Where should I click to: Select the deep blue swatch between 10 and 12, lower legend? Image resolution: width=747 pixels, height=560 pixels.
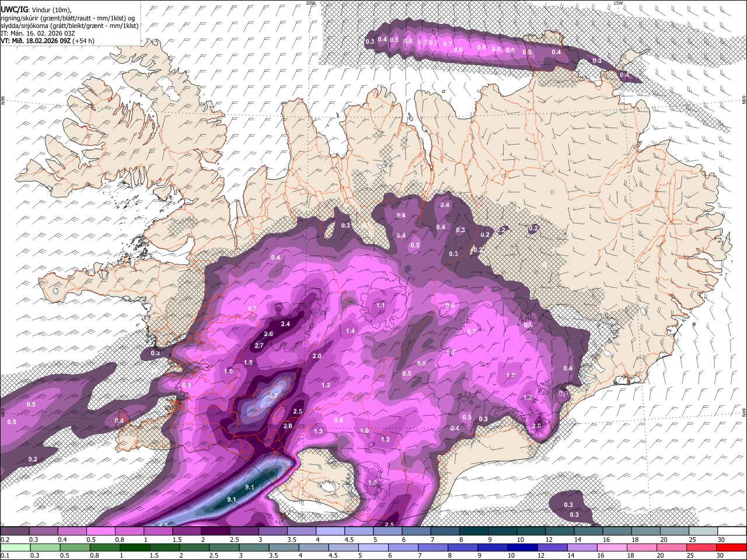coord(523,547)
